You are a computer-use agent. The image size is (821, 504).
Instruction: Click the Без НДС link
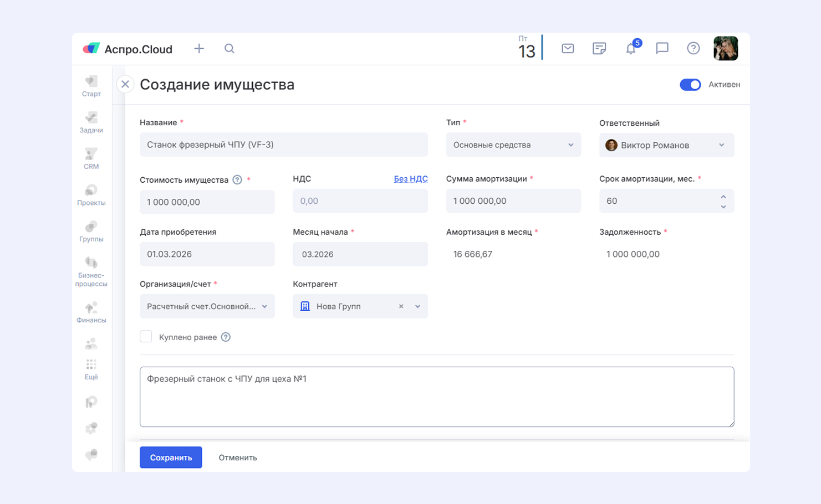pyautogui.click(x=410, y=179)
